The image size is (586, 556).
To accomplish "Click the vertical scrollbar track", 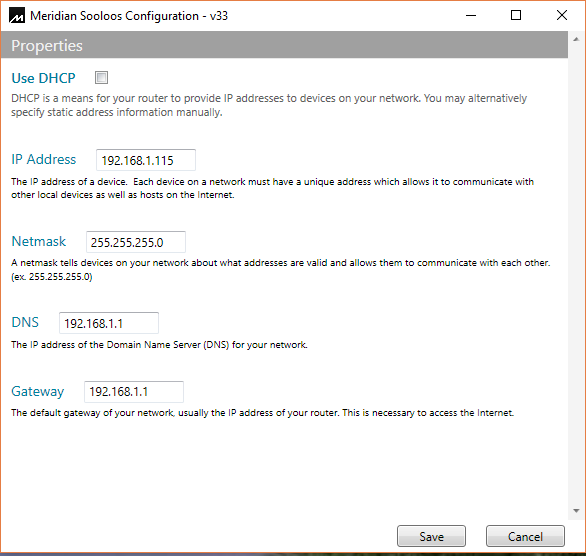I will [x=576, y=275].
